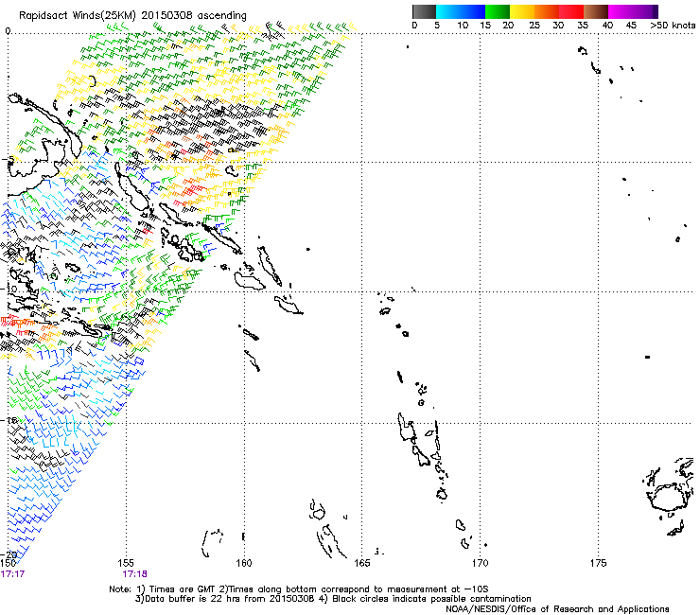Click the purple time label '17:17'
The width and height of the screenshot is (700, 615).
[x=12, y=574]
